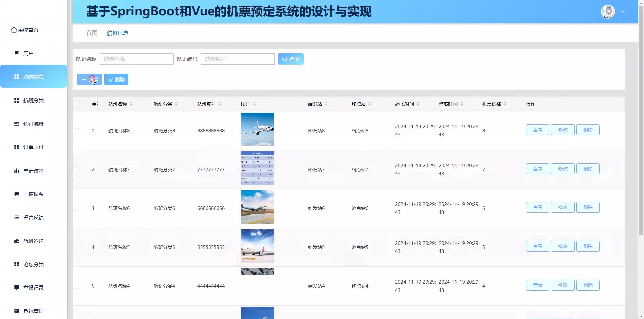Click the bar chart icon beside 申请改签
This screenshot has width=644, height=319.
point(17,171)
